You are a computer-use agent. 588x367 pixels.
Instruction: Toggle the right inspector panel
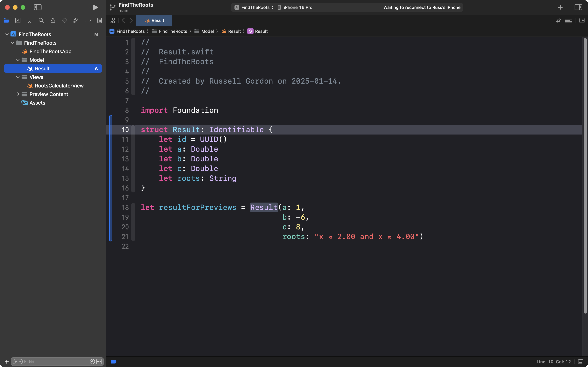point(578,7)
